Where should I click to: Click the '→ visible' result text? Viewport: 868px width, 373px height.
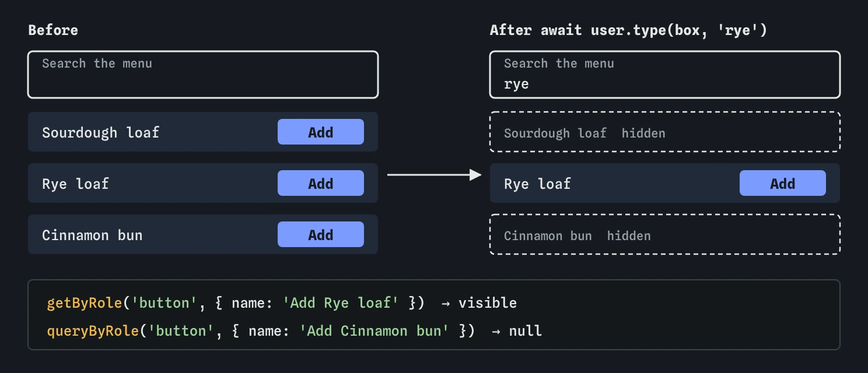coord(479,303)
